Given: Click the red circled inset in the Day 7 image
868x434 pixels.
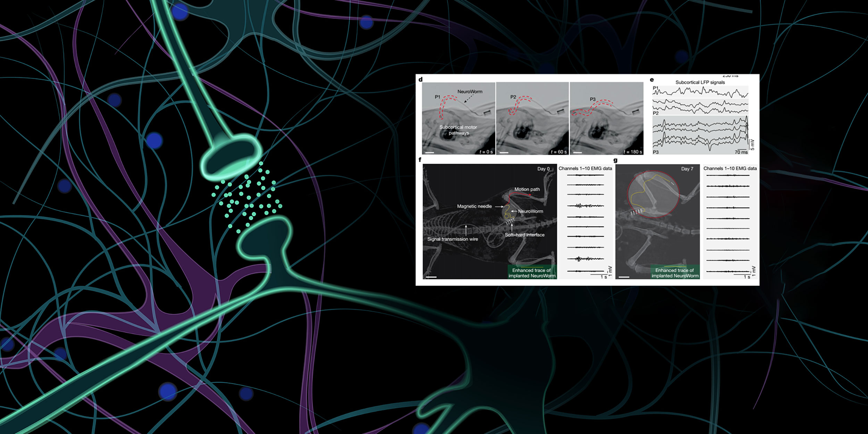Looking at the screenshot, I should (x=653, y=194).
